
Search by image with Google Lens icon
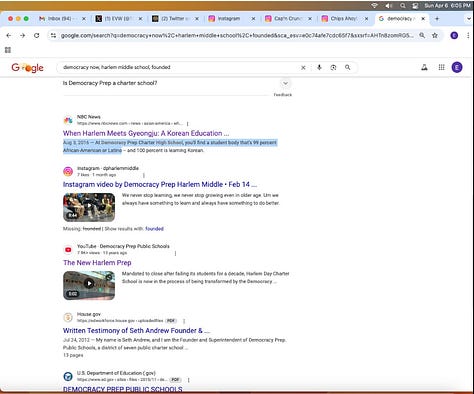333,67
